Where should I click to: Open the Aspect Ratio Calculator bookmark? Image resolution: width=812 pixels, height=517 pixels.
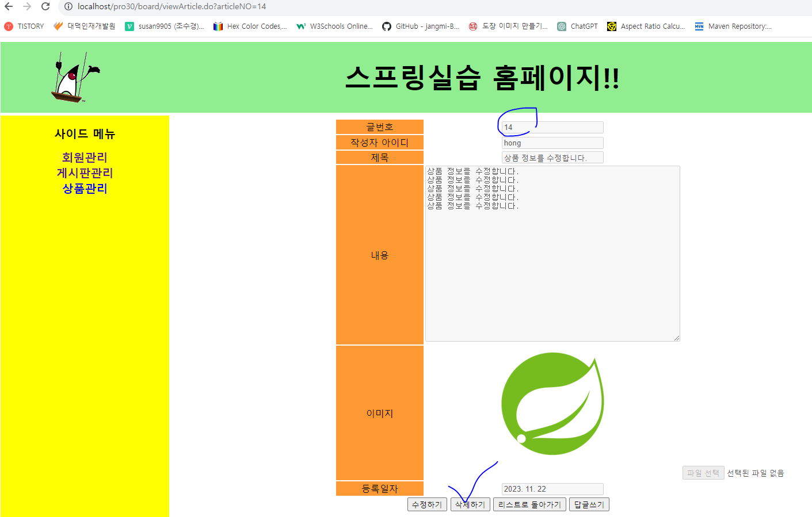click(646, 26)
